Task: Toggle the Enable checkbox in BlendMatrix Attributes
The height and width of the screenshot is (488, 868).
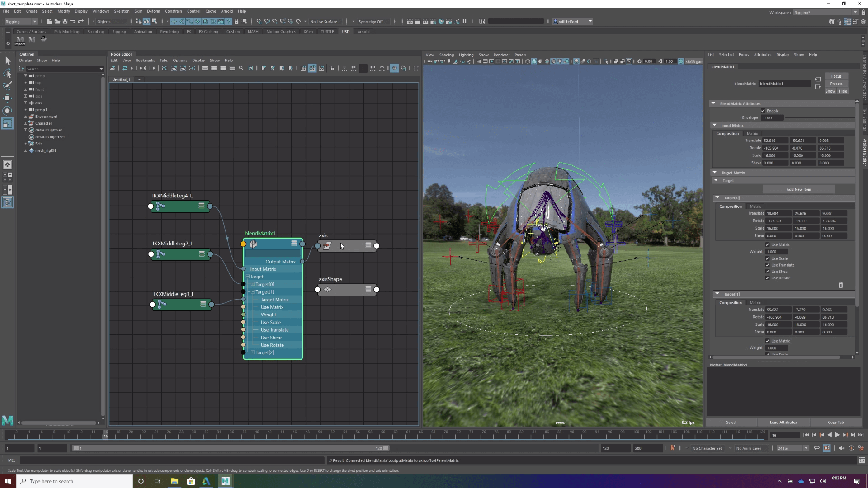Action: point(763,111)
